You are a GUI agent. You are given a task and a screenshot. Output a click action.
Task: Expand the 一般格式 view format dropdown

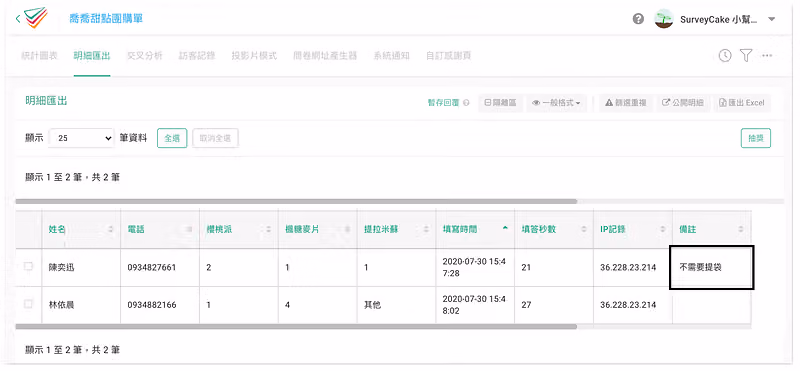click(x=556, y=103)
